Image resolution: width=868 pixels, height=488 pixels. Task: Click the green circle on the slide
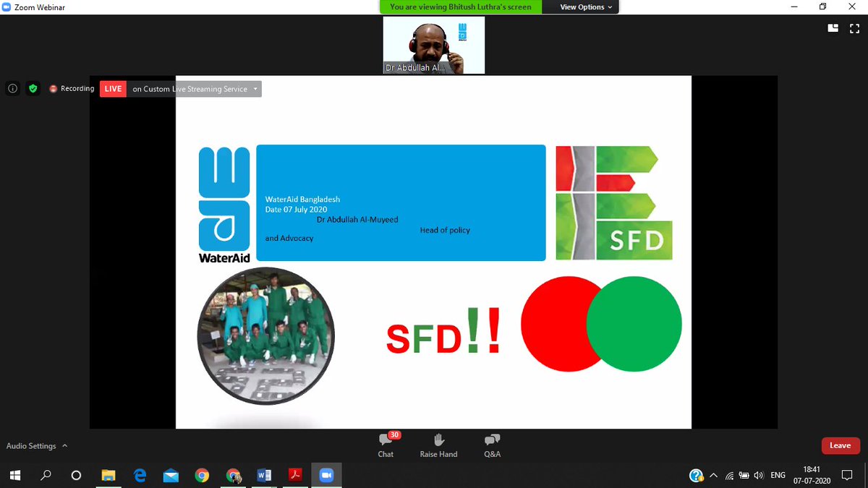[x=634, y=323]
